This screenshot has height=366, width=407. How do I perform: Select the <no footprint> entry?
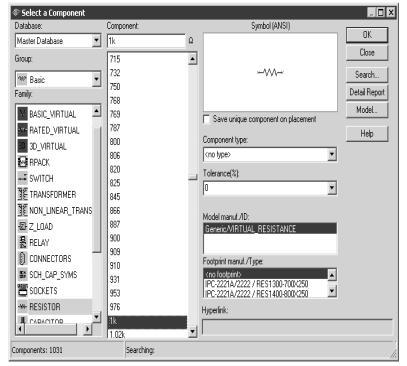tap(265, 274)
